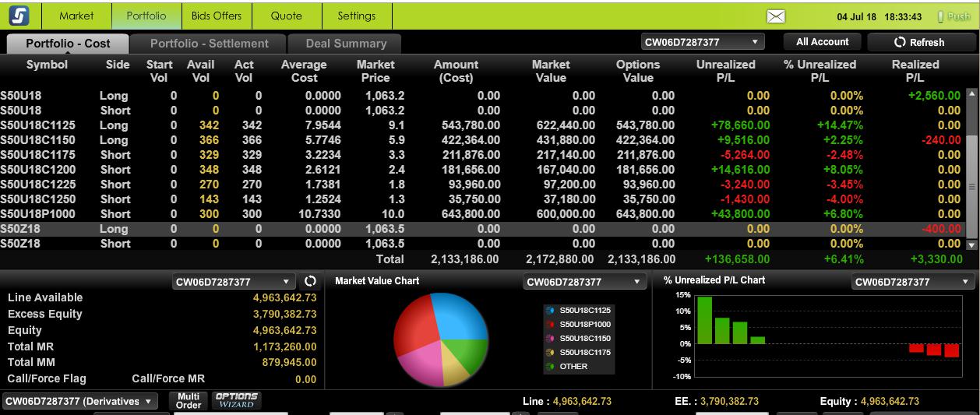Screen dimensions: 980x415
Task: Open Market Value Chart account dropdown
Action: coord(584,281)
